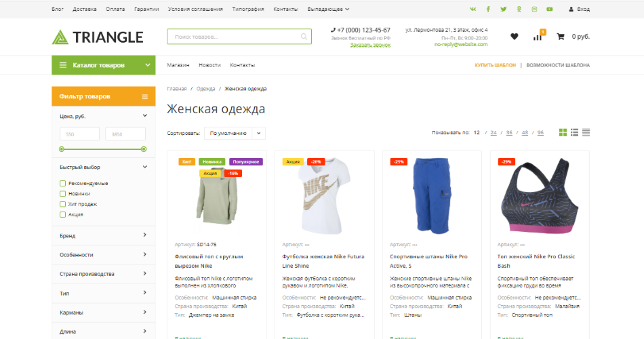Open the Twitter social icon
644x339 pixels.
point(504,9)
